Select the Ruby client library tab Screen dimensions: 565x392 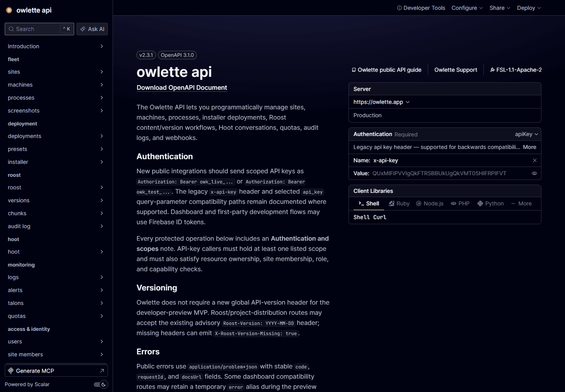pyautogui.click(x=399, y=203)
